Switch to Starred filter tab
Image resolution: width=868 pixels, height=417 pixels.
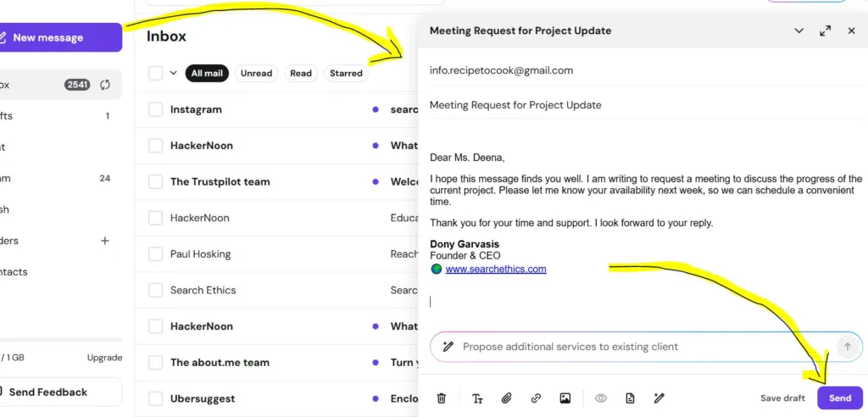pos(346,73)
